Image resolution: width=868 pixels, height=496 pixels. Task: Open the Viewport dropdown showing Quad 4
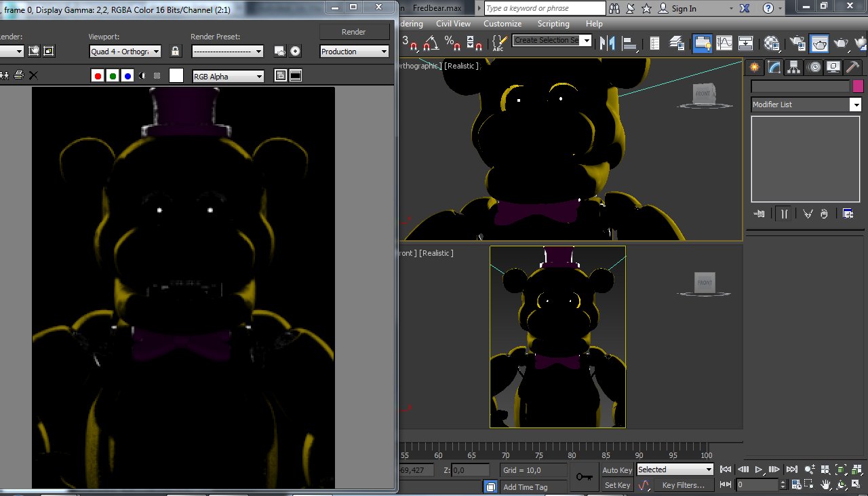125,52
